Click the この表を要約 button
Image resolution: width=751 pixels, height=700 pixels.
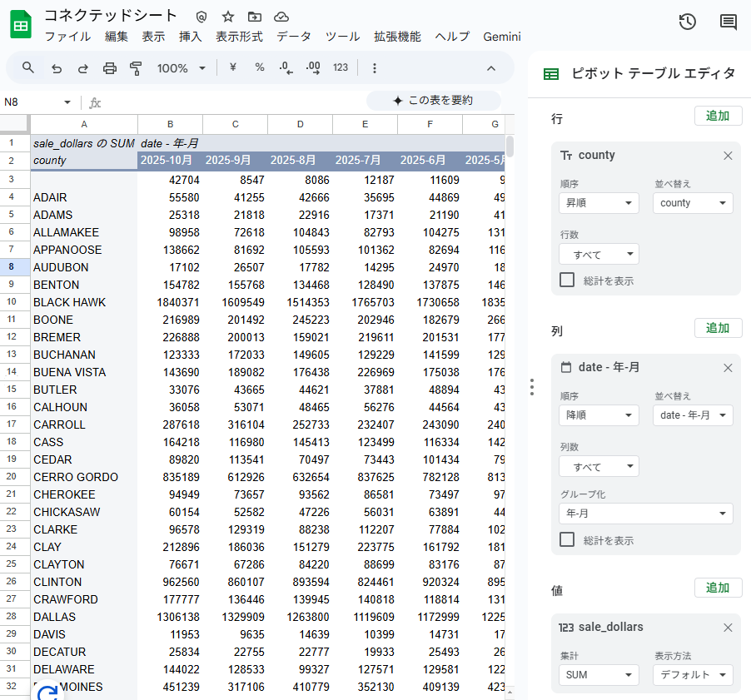[x=433, y=101]
